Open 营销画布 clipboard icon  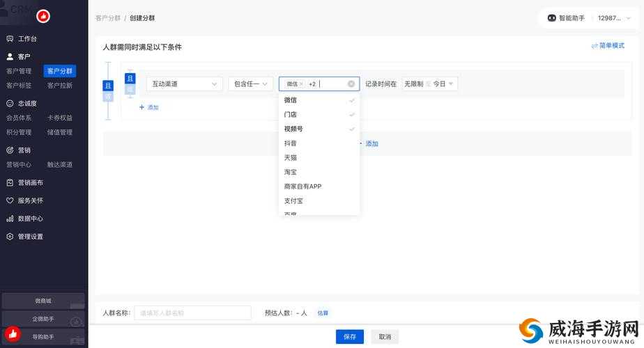point(10,182)
